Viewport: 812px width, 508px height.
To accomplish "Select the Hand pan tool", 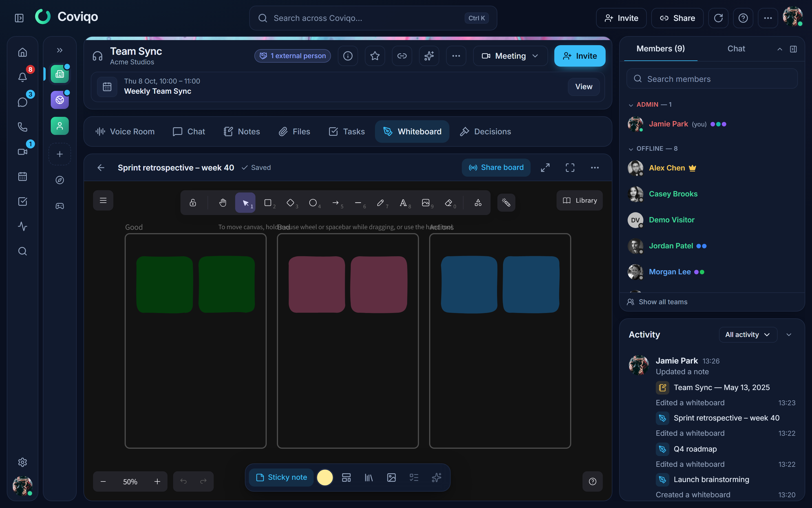I will click(222, 203).
